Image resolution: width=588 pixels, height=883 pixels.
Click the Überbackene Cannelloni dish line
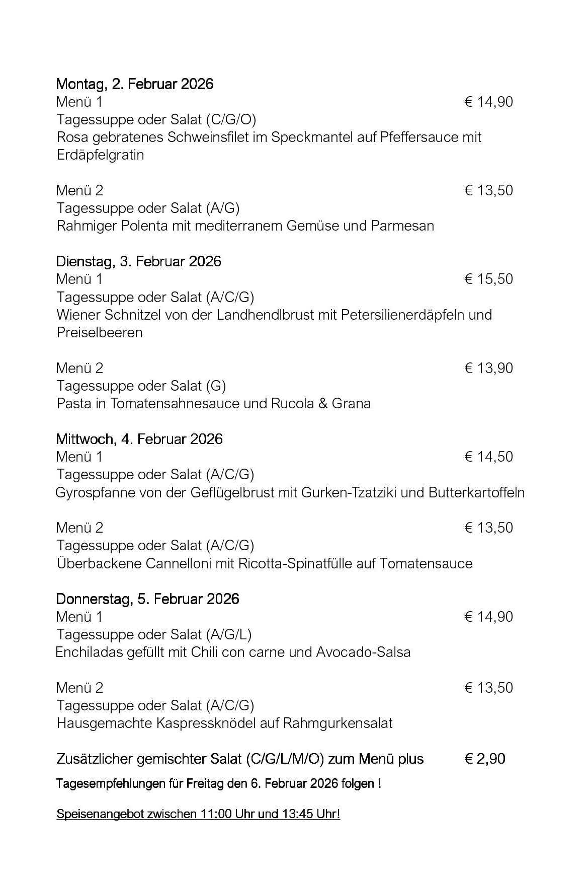pos(265,563)
